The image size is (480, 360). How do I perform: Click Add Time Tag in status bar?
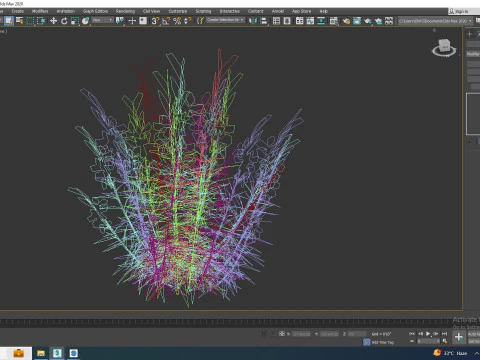click(379, 342)
